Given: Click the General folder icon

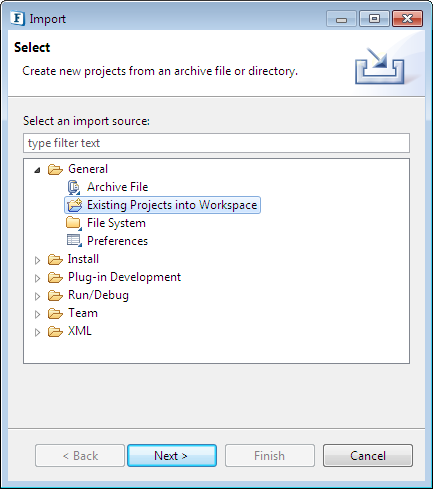Looking at the screenshot, I should 55,169.
